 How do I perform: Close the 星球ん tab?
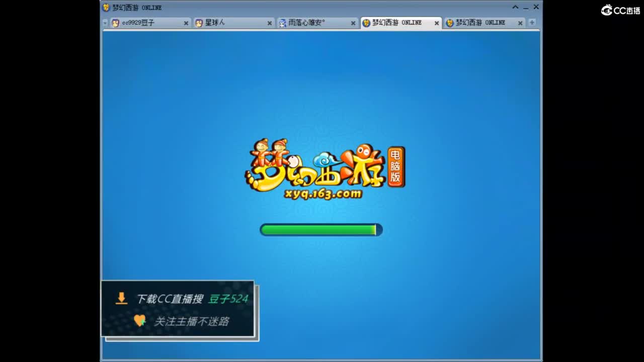269,23
